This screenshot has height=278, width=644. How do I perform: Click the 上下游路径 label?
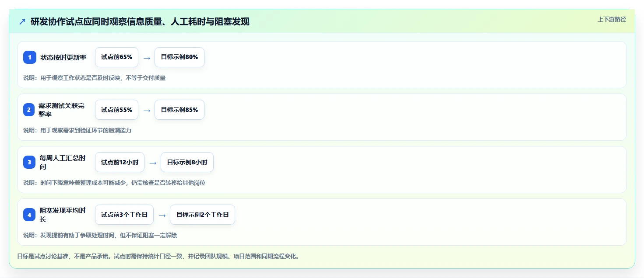coord(612,19)
